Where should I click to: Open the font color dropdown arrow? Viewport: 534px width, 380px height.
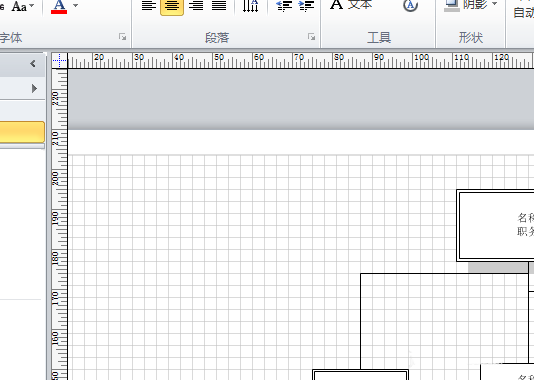tap(76, 5)
